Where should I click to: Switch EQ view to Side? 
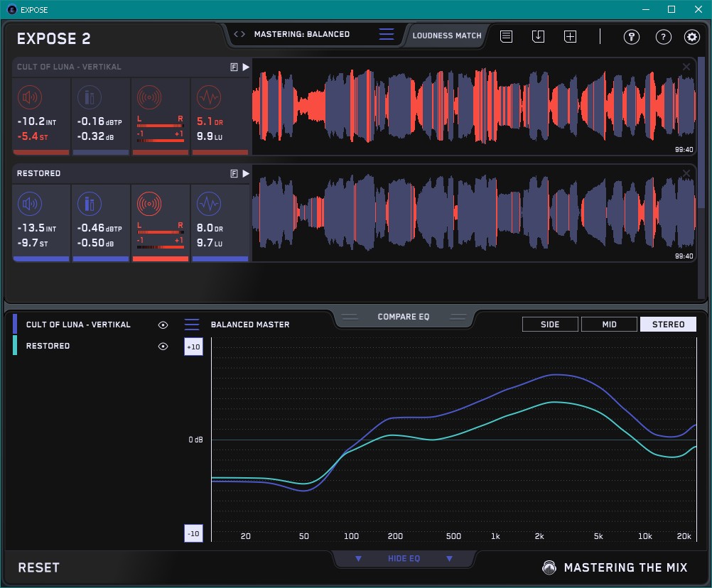[550, 325]
